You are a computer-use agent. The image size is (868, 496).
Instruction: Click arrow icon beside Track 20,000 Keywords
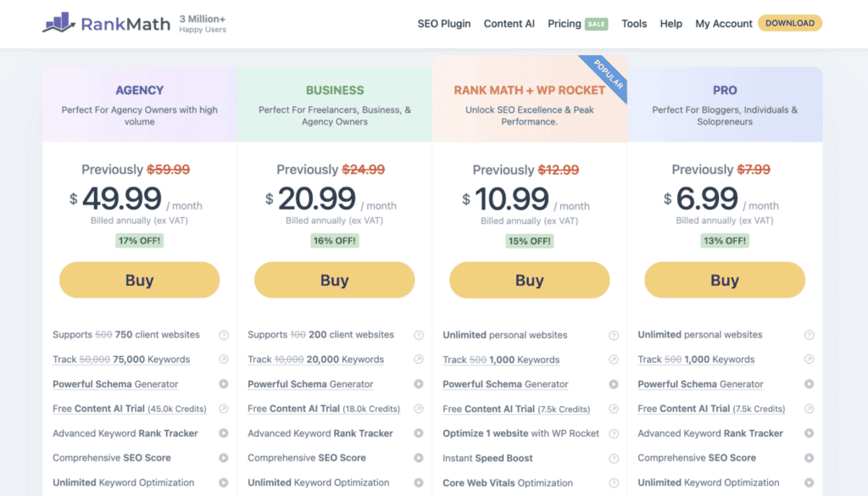point(419,359)
